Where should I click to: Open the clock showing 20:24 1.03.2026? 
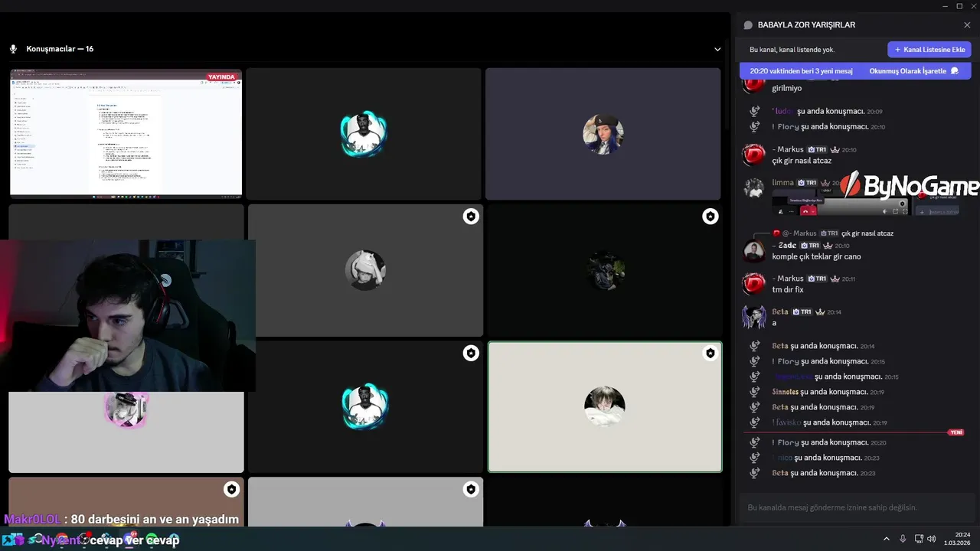pyautogui.click(x=959, y=539)
